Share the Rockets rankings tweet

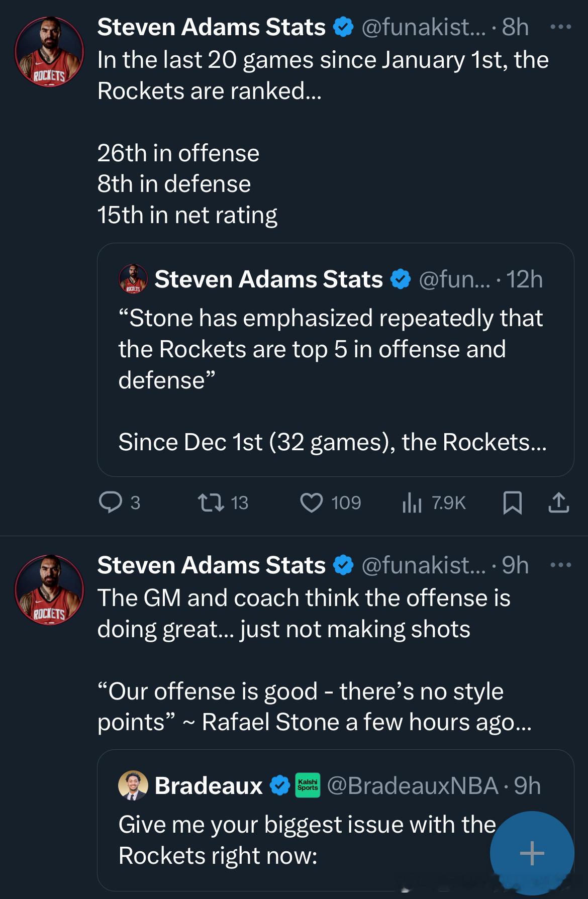tap(558, 503)
